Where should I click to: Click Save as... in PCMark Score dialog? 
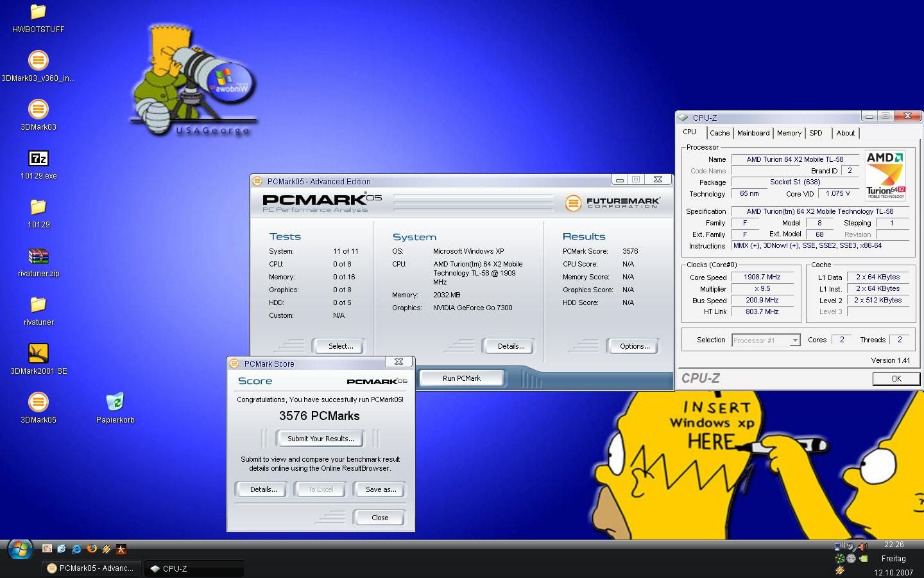381,489
